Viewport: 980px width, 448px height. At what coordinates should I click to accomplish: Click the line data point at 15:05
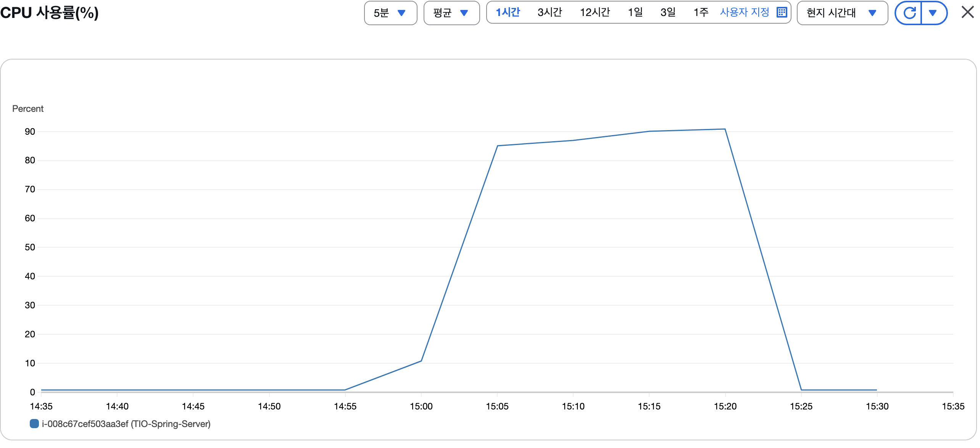(497, 146)
